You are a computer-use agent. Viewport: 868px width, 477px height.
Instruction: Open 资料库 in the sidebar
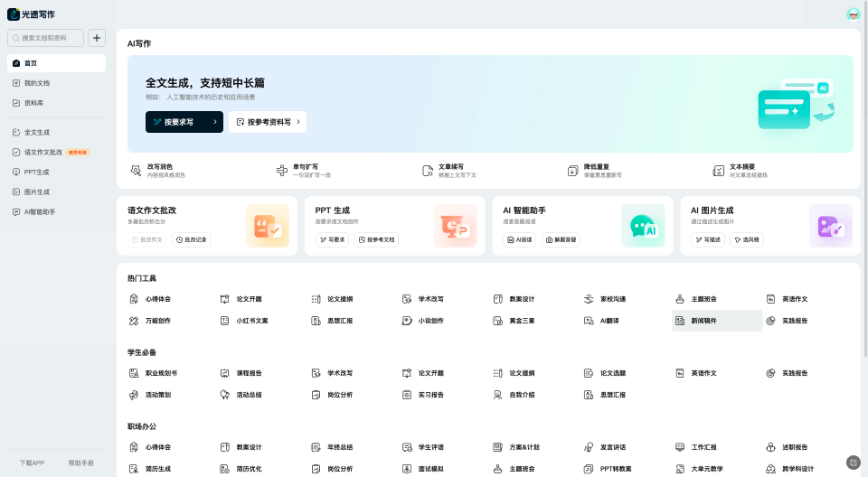pyautogui.click(x=56, y=103)
